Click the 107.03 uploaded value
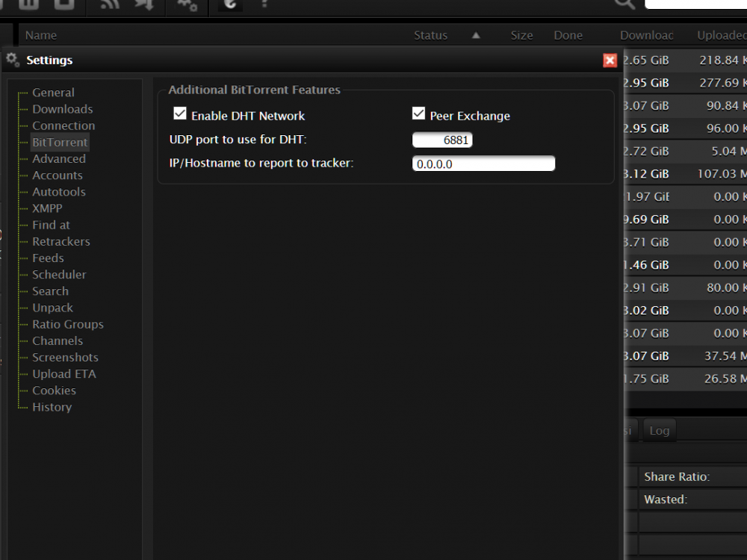Viewport: 747px width, 560px height. coord(722,174)
